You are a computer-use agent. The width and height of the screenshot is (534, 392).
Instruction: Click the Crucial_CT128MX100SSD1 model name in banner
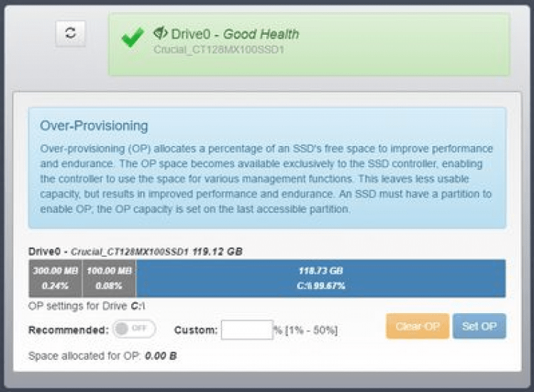(219, 50)
